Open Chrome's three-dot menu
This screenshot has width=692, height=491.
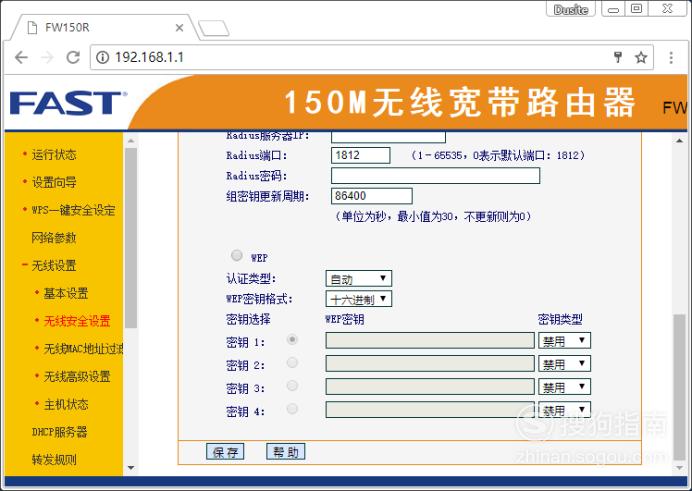pyautogui.click(x=671, y=57)
